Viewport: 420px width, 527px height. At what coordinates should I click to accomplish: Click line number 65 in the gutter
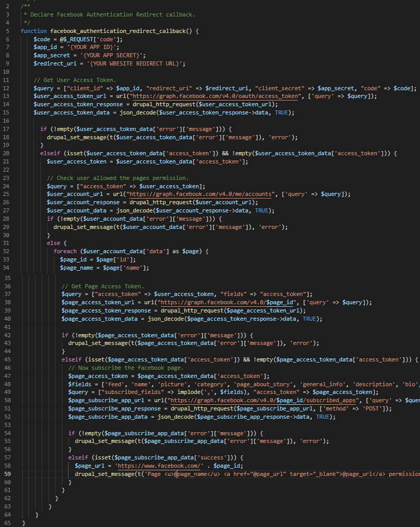(7, 523)
